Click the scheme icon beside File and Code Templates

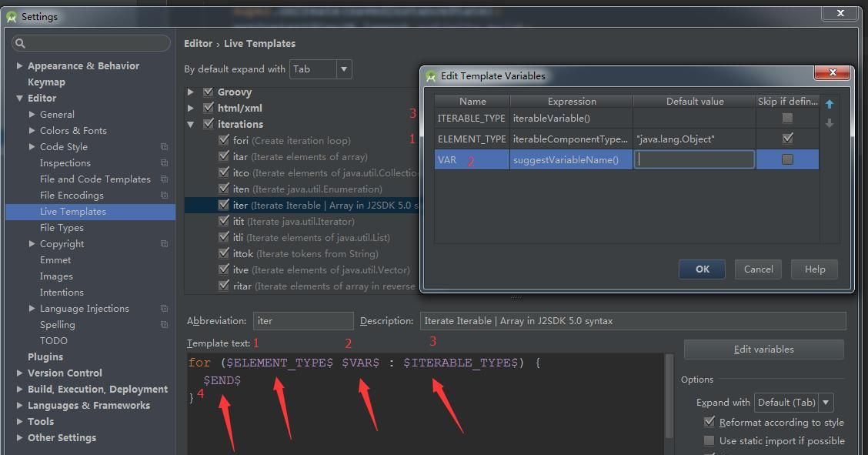(164, 179)
